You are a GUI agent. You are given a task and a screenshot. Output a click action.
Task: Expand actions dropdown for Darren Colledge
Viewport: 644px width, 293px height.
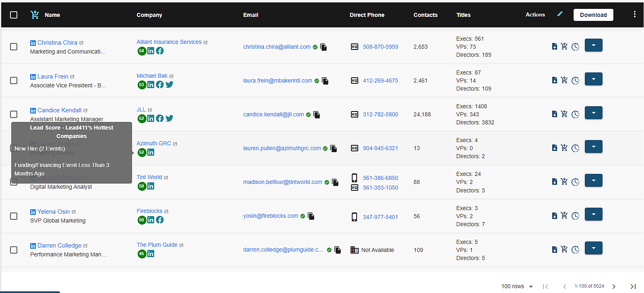pyautogui.click(x=593, y=248)
